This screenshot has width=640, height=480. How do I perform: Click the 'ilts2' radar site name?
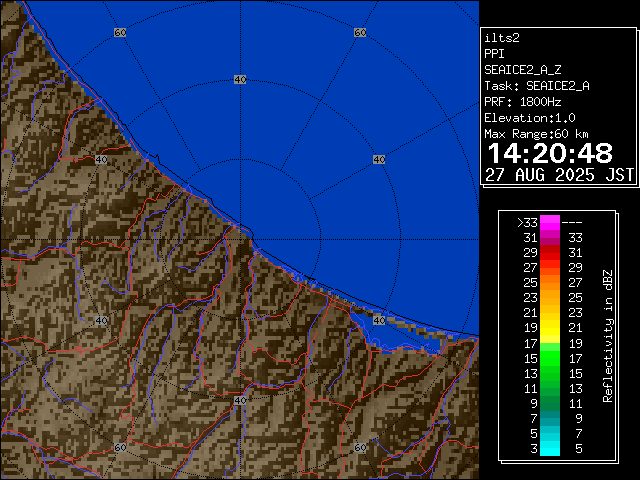[501, 37]
